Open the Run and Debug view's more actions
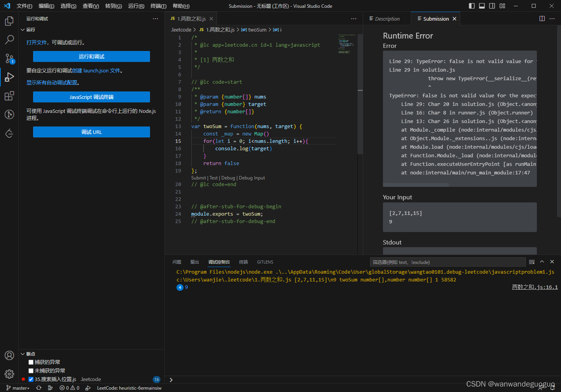The height and width of the screenshot is (392, 561). coord(155,19)
